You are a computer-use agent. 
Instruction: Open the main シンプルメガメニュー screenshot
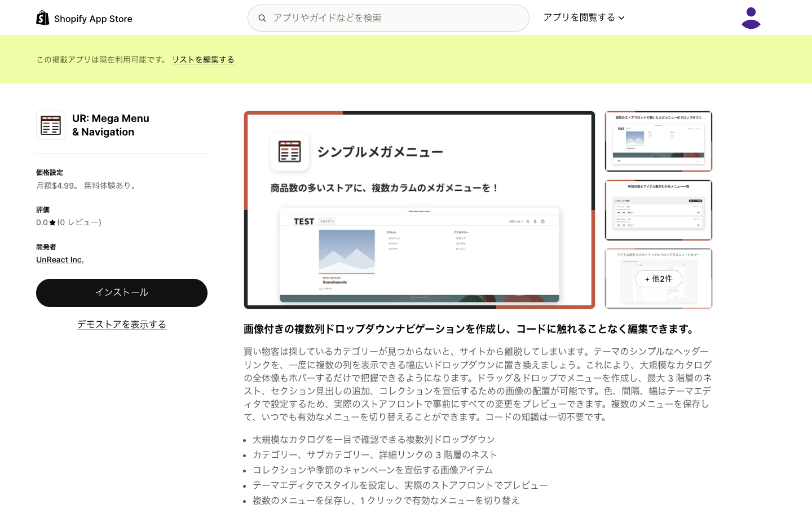420,210
